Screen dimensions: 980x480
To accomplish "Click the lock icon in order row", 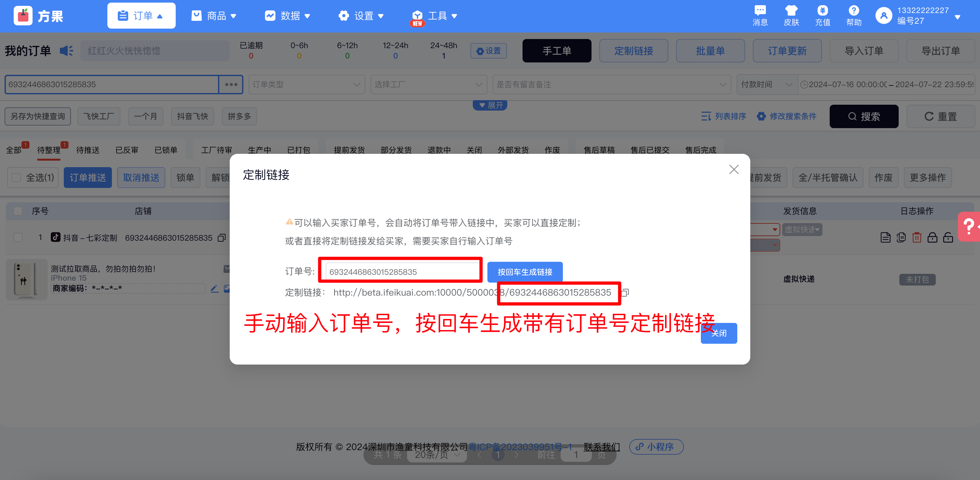I will pyautogui.click(x=932, y=238).
